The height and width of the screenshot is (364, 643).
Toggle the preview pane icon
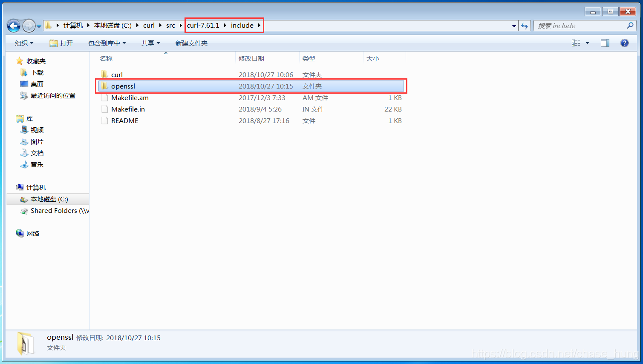(605, 43)
